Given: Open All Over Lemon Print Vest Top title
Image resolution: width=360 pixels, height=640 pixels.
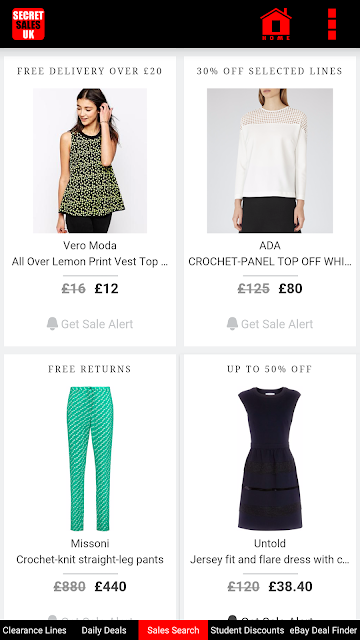Looking at the screenshot, I should (x=90, y=262).
